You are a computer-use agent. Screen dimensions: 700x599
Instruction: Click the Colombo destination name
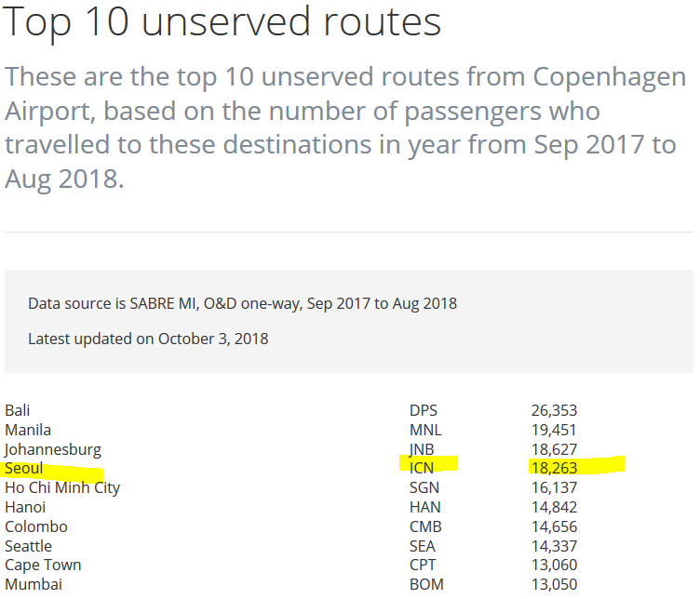point(36,526)
